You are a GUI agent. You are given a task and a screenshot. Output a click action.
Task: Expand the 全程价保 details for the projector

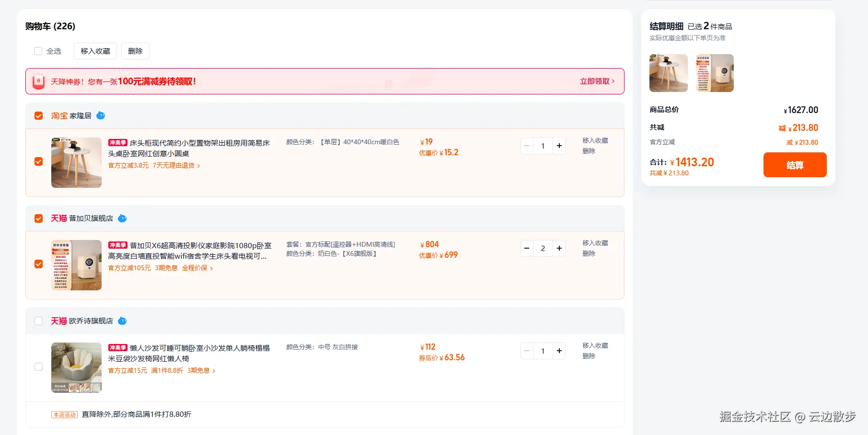coord(194,268)
